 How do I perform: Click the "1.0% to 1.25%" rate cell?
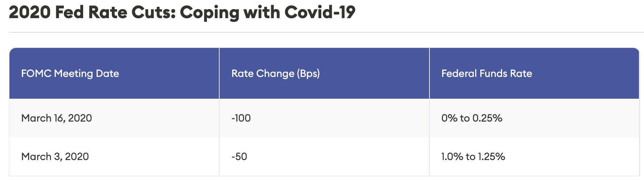click(473, 156)
